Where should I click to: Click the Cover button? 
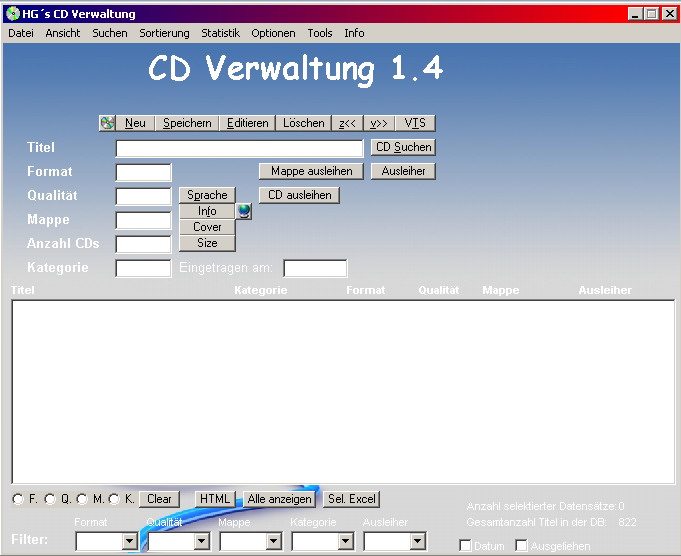point(207,227)
